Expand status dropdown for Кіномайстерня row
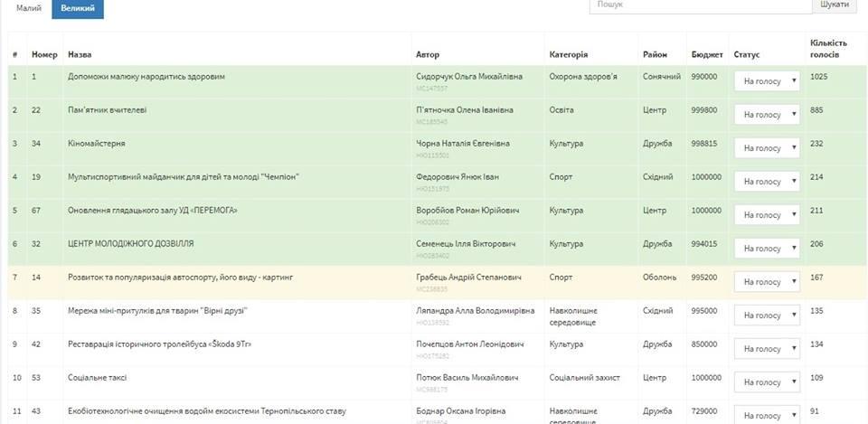The width and height of the screenshot is (868, 424). point(767,148)
